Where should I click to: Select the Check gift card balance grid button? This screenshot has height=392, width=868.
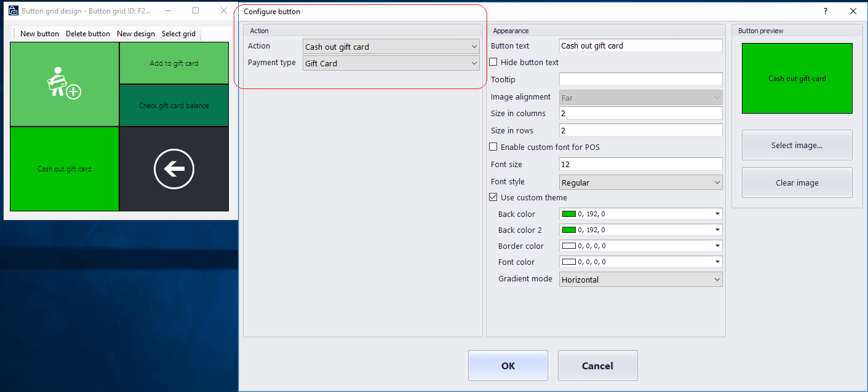[x=174, y=105]
